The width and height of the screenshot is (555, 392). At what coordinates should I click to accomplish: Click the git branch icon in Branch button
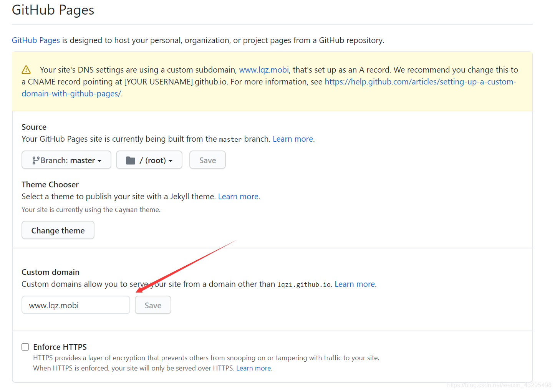[x=36, y=160]
